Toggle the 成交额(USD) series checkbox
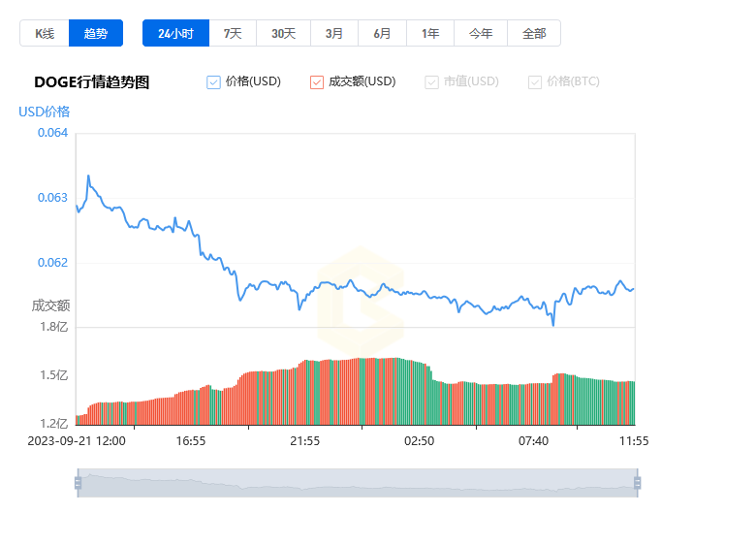 pos(317,82)
